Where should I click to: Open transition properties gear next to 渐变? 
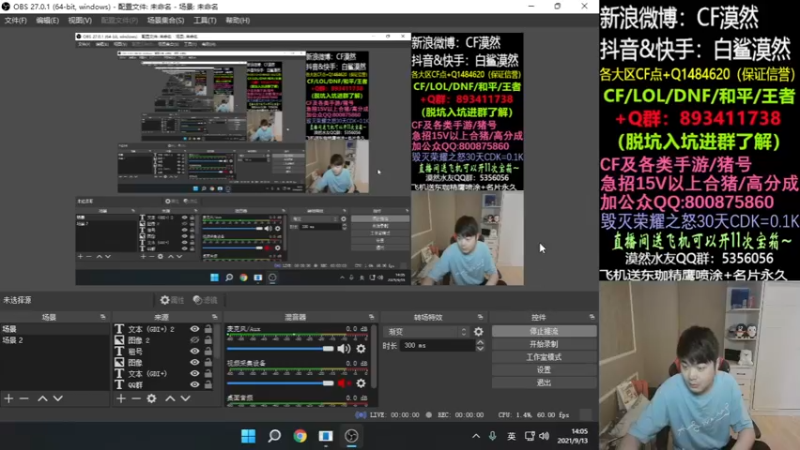478,332
